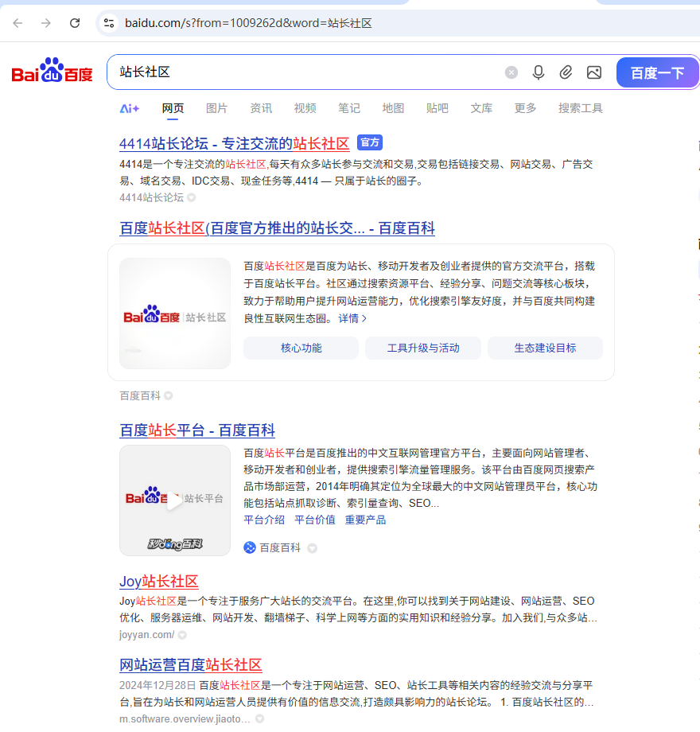Screen dimensions: 700x732
Task: Open the 更多 dropdown in the navigation row
Action: coord(524,108)
